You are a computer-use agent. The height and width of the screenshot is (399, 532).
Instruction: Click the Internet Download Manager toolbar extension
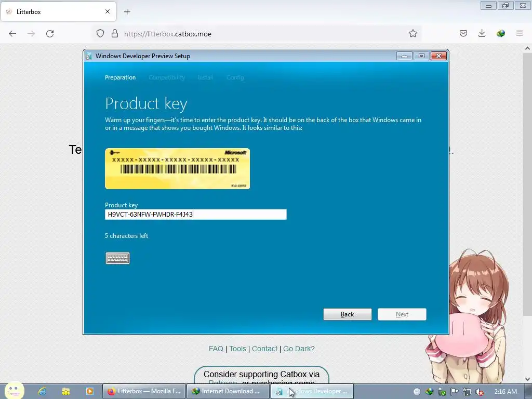(501, 34)
